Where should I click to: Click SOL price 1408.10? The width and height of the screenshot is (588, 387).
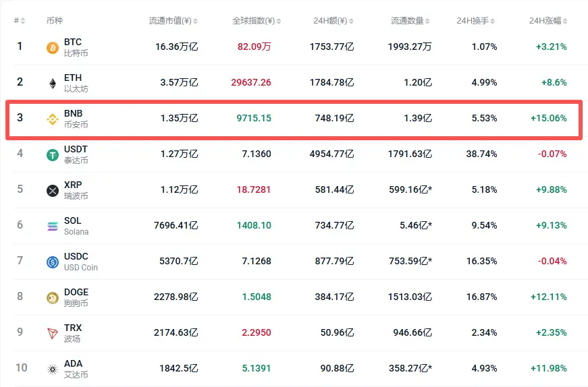click(254, 226)
